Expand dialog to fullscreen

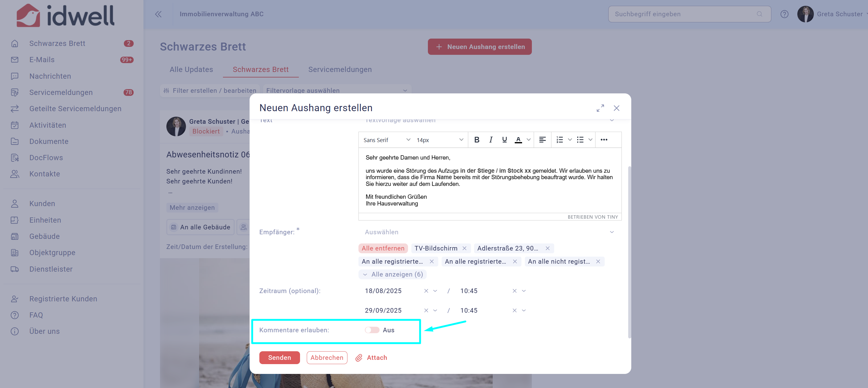(600, 108)
